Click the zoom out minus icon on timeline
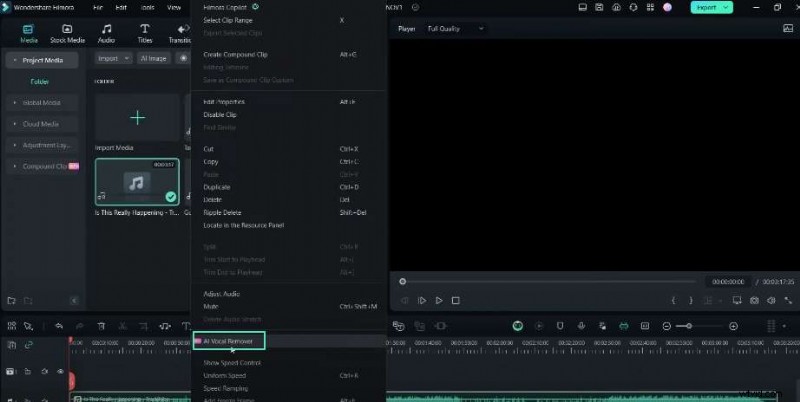This screenshot has height=402, width=800. (x=666, y=326)
